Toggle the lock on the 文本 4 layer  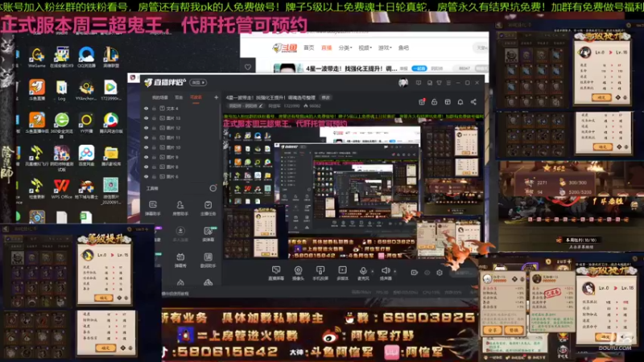point(154,109)
